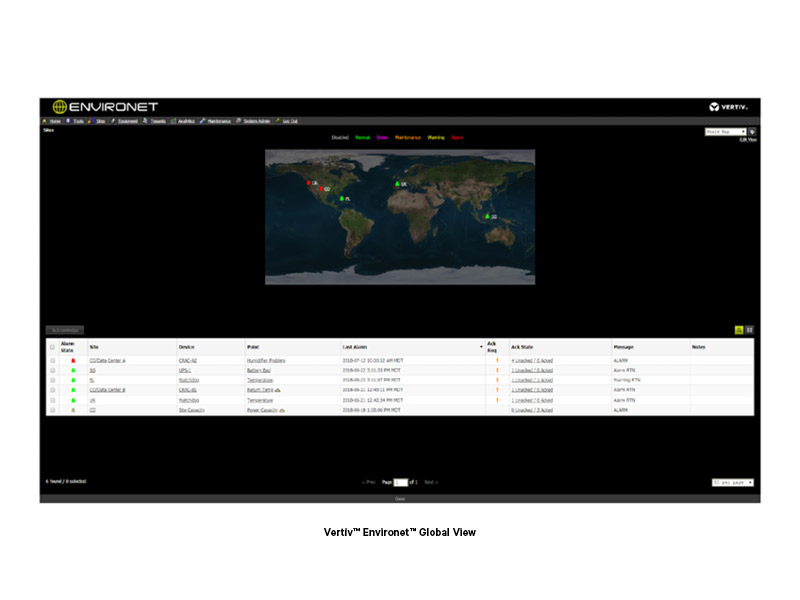
Task: Select the green SG map marker
Action: 487,216
